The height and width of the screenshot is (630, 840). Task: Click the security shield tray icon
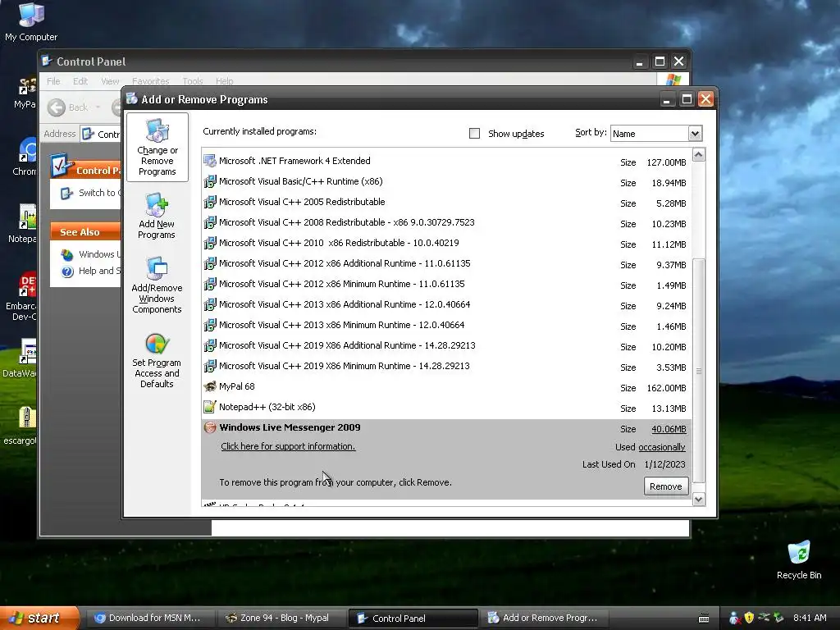pos(749,618)
